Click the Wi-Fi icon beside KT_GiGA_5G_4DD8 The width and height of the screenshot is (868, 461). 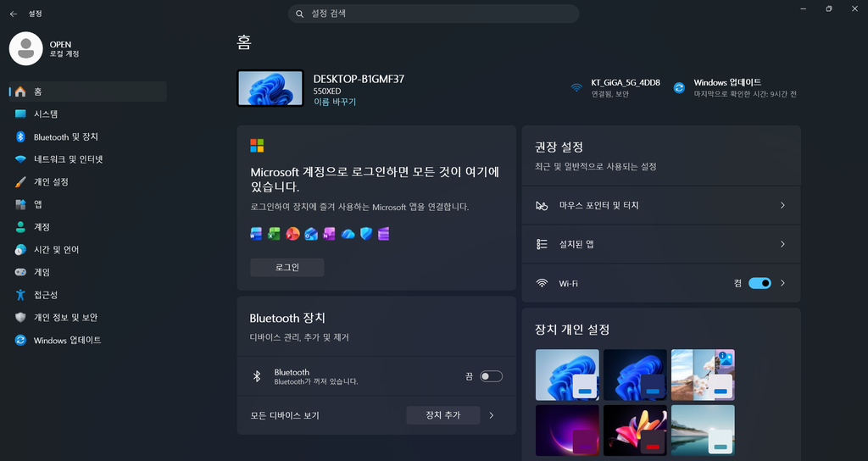pos(576,88)
